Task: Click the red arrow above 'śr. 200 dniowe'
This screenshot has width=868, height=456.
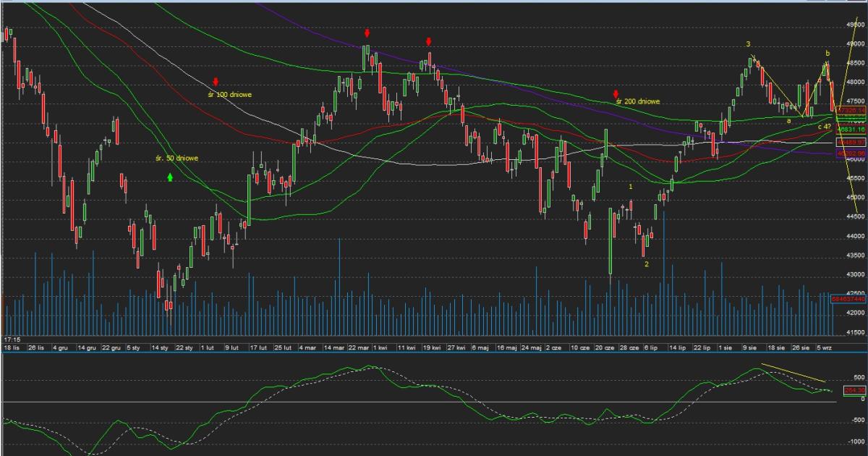Action: [x=616, y=93]
